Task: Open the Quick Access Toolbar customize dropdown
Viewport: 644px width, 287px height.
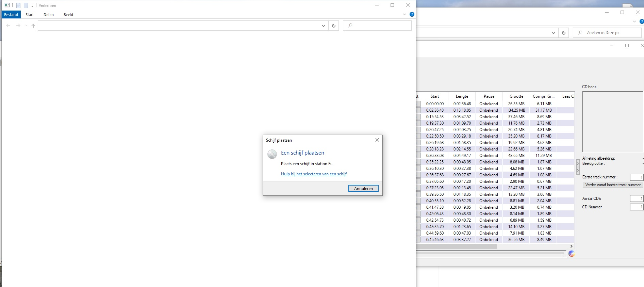Action: pyautogui.click(x=32, y=5)
